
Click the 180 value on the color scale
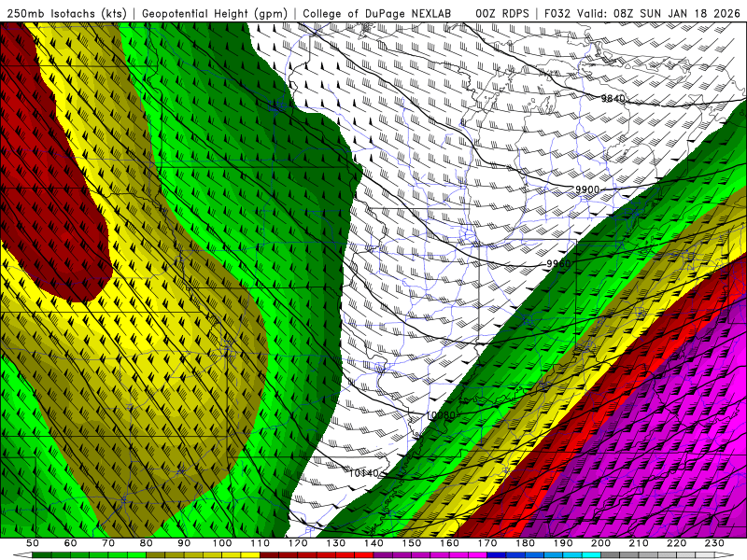tap(525, 543)
